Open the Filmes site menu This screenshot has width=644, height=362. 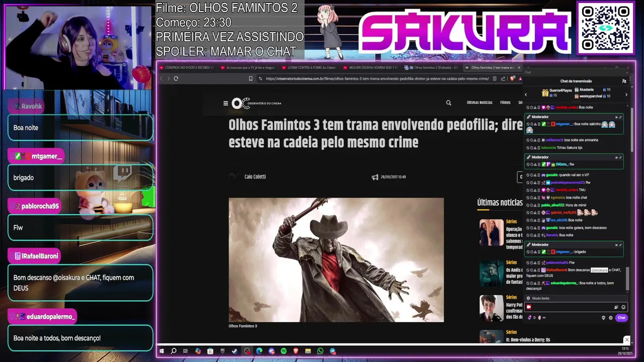click(505, 103)
